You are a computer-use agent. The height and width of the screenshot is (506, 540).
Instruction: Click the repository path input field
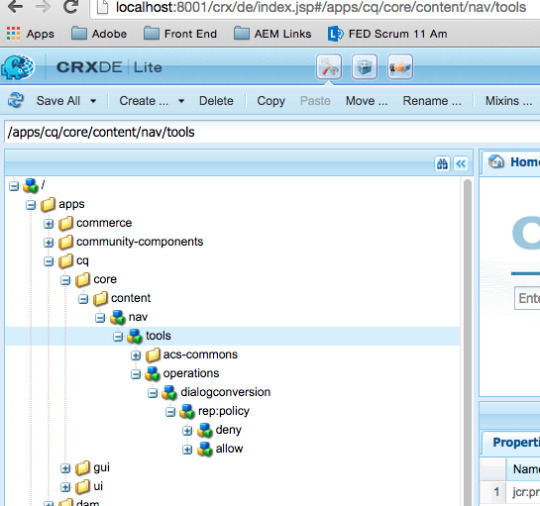point(272,132)
